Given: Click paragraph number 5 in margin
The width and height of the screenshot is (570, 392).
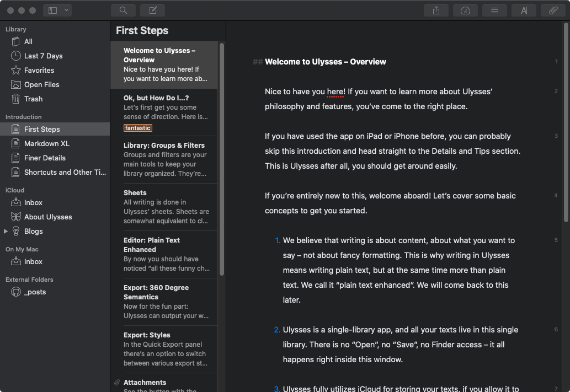Looking at the screenshot, I should coord(556,240).
